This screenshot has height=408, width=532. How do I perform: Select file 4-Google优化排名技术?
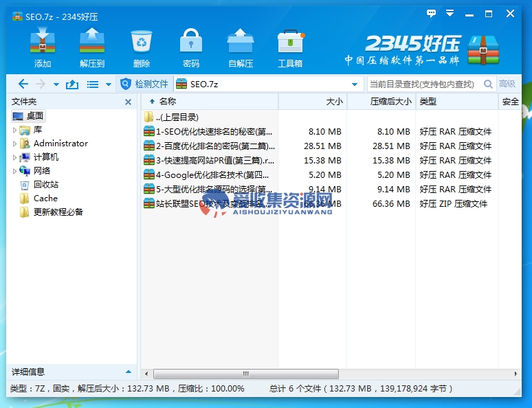click(206, 175)
